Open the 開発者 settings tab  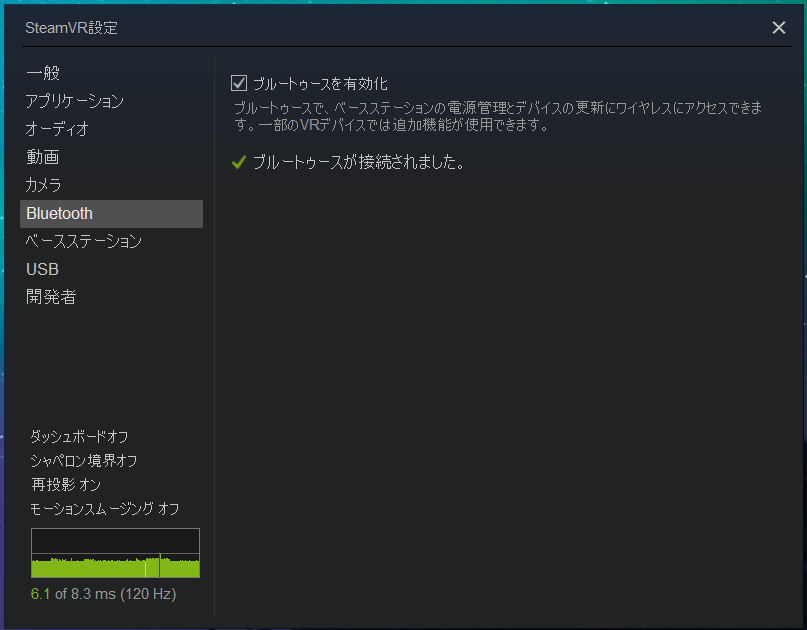pyautogui.click(x=51, y=297)
